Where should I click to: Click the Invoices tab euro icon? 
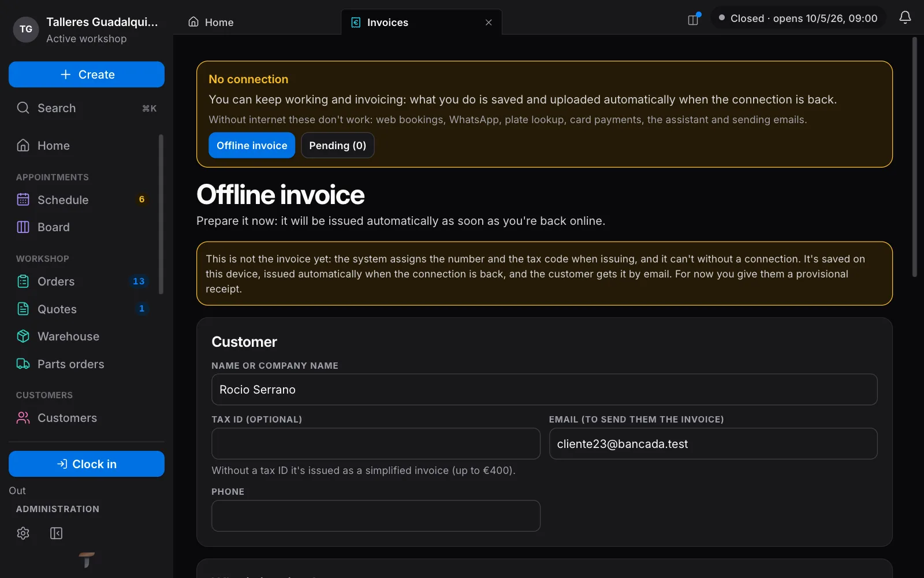tap(356, 23)
